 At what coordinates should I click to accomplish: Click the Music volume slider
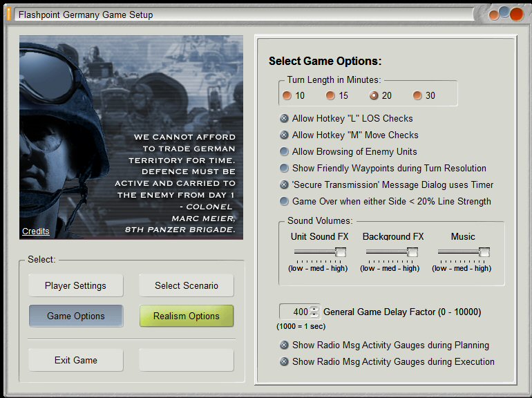tap(464, 252)
